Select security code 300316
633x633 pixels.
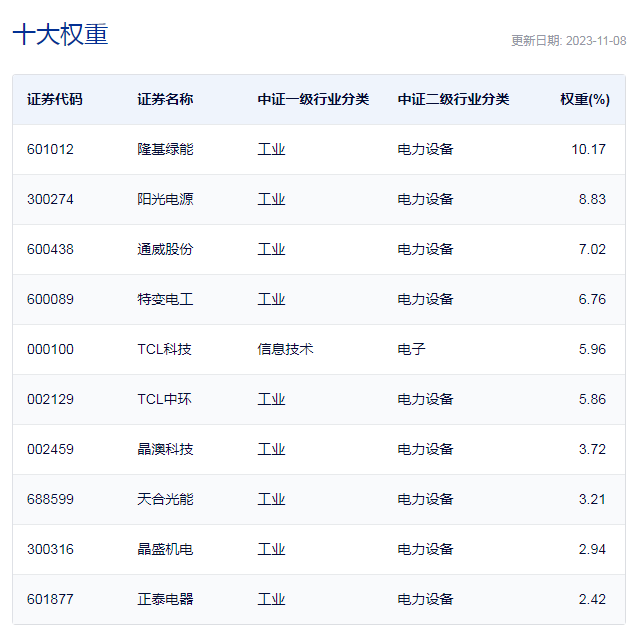pyautogui.click(x=50, y=550)
